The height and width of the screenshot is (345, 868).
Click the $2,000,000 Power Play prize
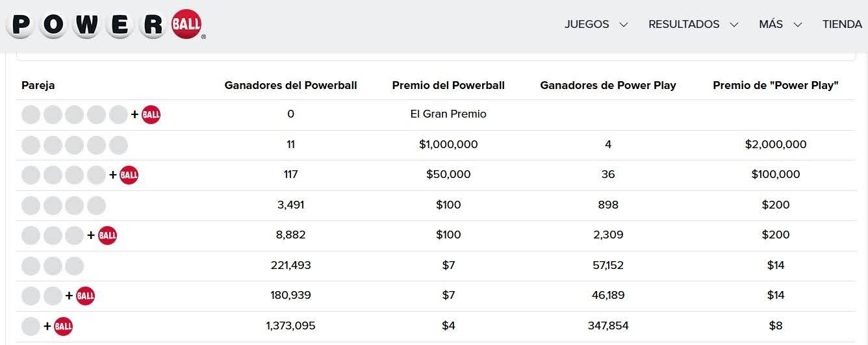point(775,145)
